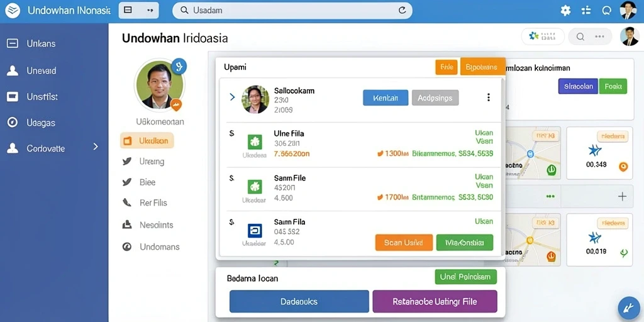Open Unevaid in the left sidebar
644x322 pixels.
(x=42, y=70)
